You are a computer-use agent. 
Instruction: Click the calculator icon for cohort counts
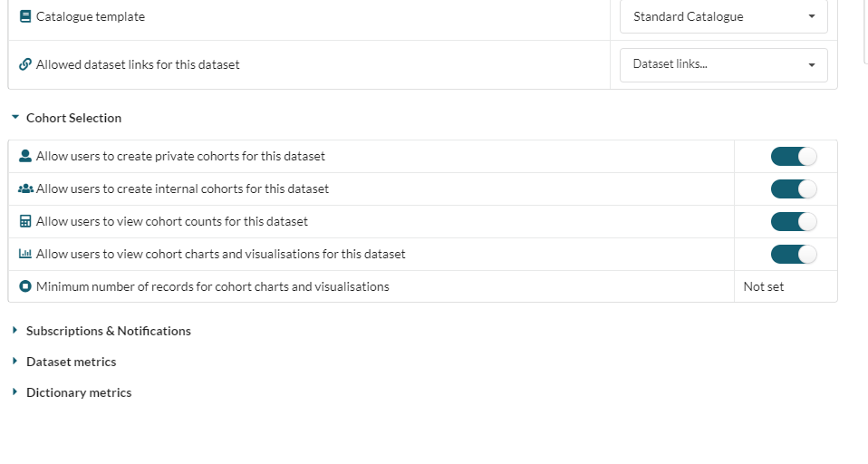tap(25, 221)
